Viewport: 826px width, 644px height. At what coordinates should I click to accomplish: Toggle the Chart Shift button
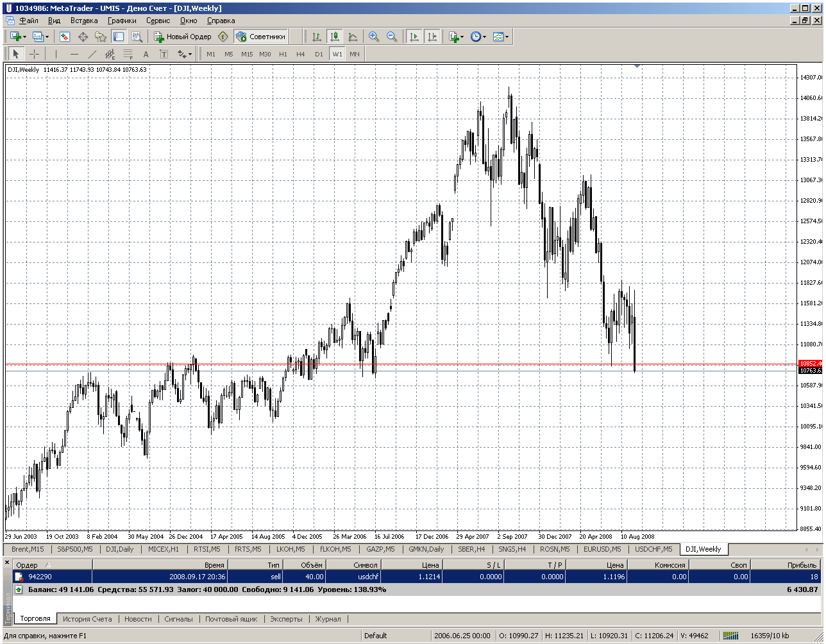(432, 37)
